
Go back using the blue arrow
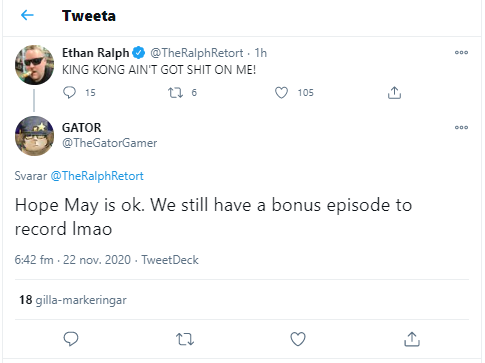[27, 15]
